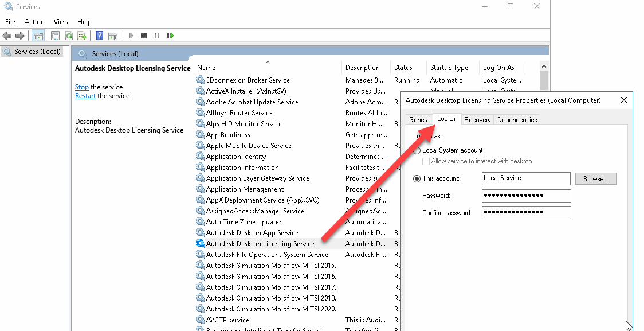The height and width of the screenshot is (331, 644).
Task: Click the Password field
Action: pyautogui.click(x=526, y=195)
